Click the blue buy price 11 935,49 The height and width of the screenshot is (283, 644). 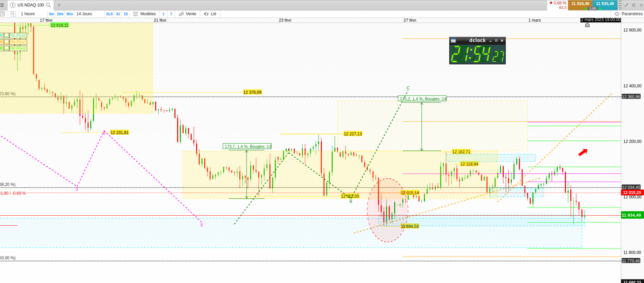coord(605,4)
